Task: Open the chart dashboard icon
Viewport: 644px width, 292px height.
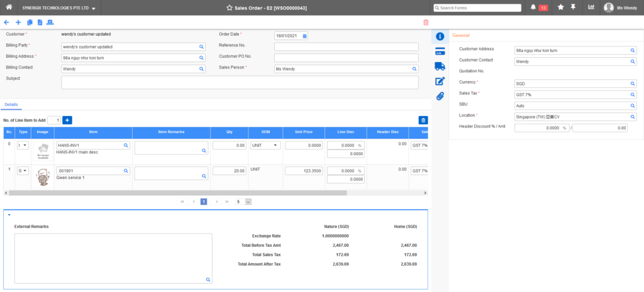Action: (591, 8)
